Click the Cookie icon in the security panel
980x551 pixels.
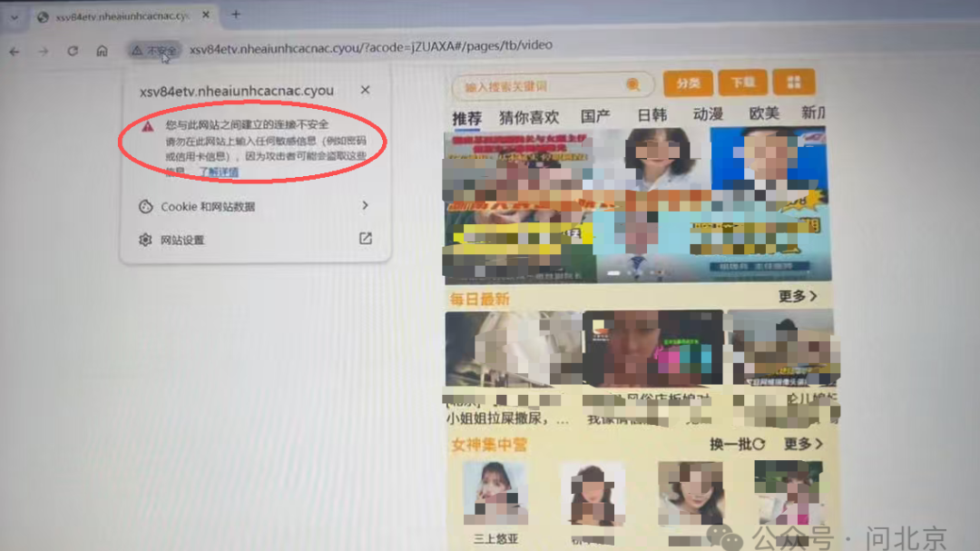pyautogui.click(x=144, y=206)
